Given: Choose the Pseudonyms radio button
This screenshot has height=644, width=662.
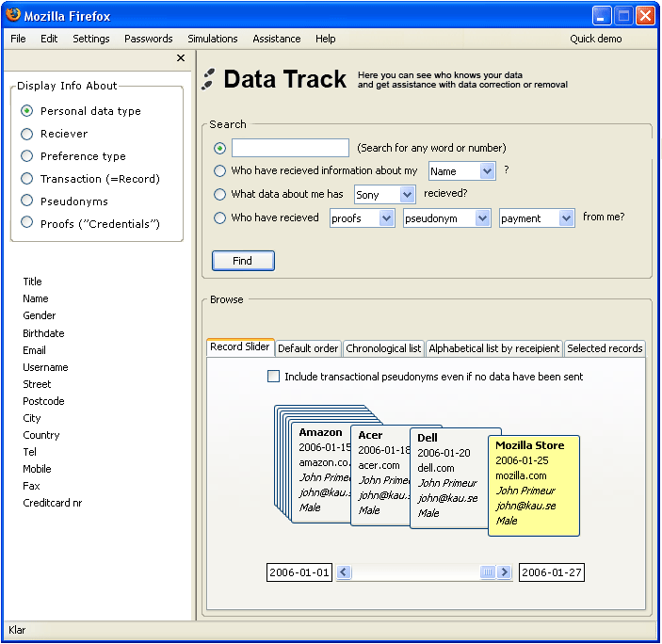Looking at the screenshot, I should pos(27,201).
